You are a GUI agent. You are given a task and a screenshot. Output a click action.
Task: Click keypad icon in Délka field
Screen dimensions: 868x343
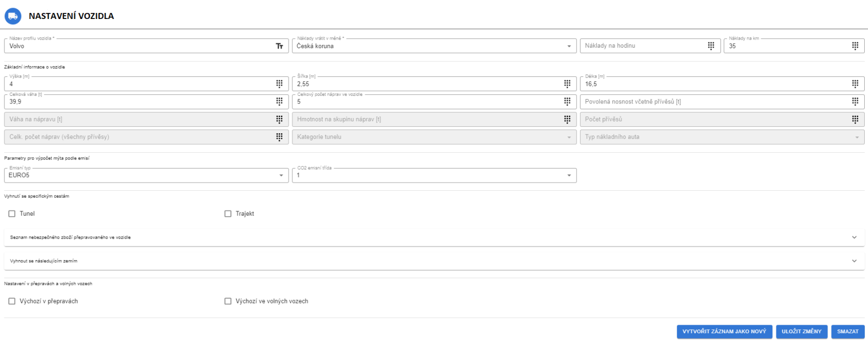(x=855, y=84)
